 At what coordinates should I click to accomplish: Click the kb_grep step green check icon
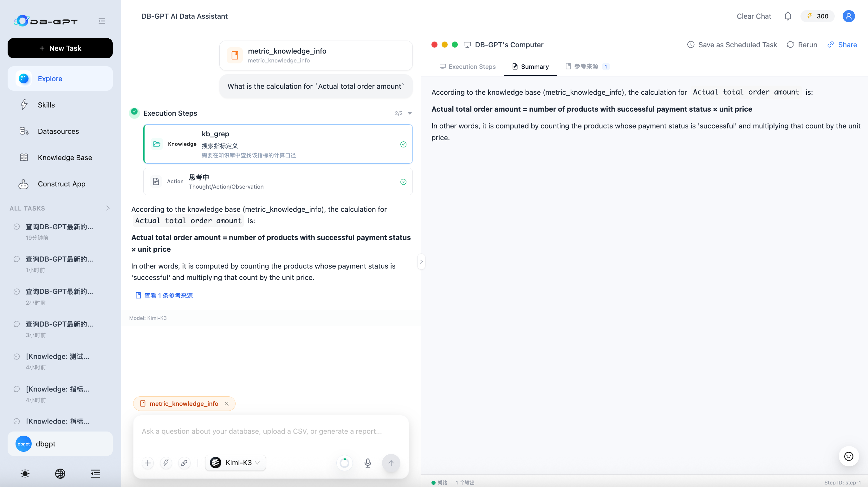coord(403,144)
